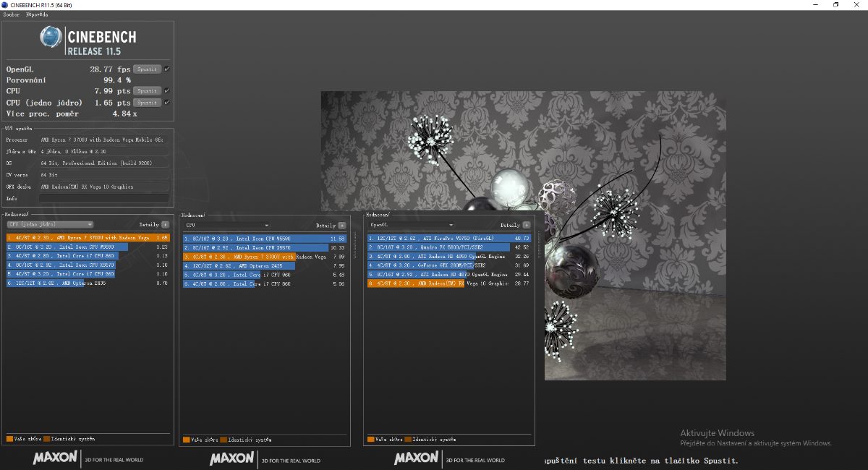Screen dimensions: 868x470
Task: Uncheck the OpenGL test checkbox
Action: [x=167, y=69]
